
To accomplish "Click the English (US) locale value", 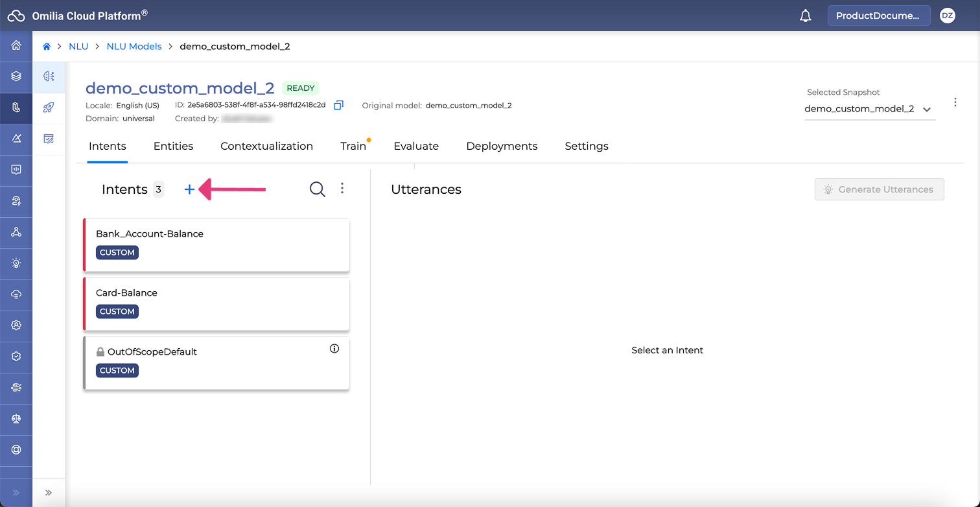I will click(137, 105).
